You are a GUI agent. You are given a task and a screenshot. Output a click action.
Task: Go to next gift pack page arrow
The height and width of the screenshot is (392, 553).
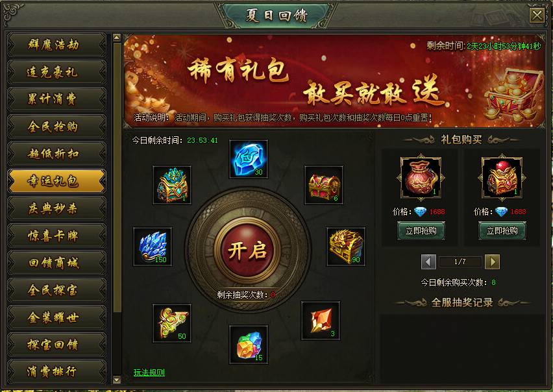(493, 262)
